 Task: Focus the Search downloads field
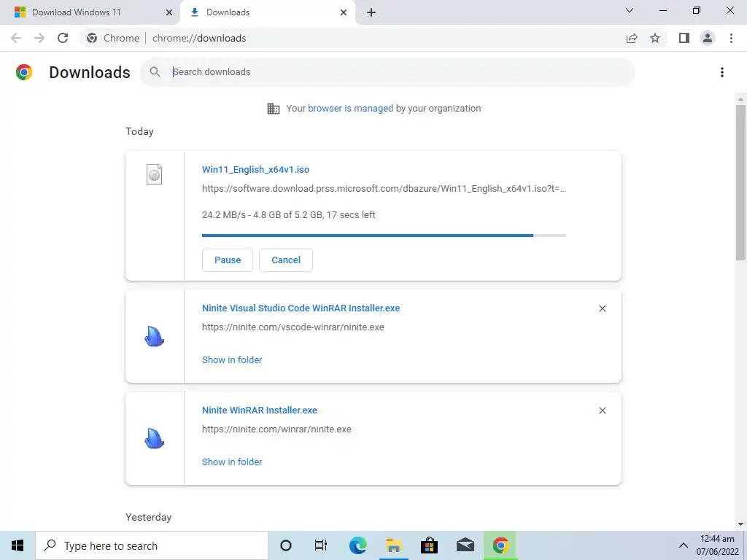[387, 72]
